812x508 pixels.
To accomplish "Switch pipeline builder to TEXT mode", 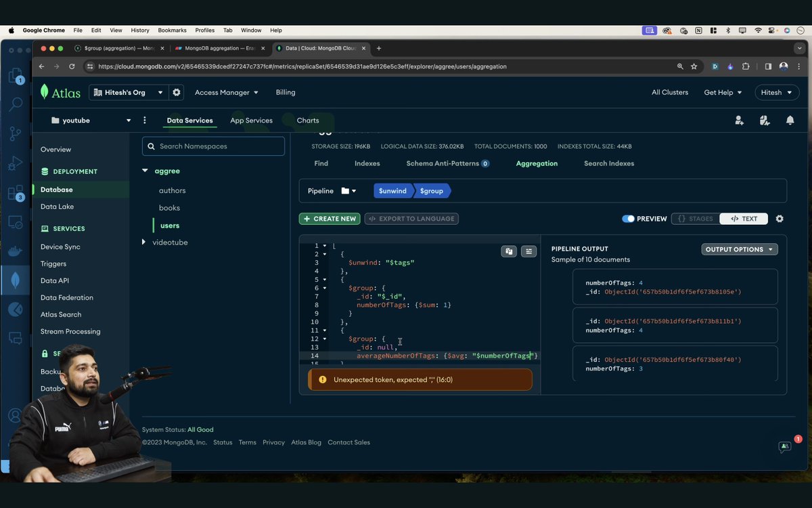I will pos(743,219).
